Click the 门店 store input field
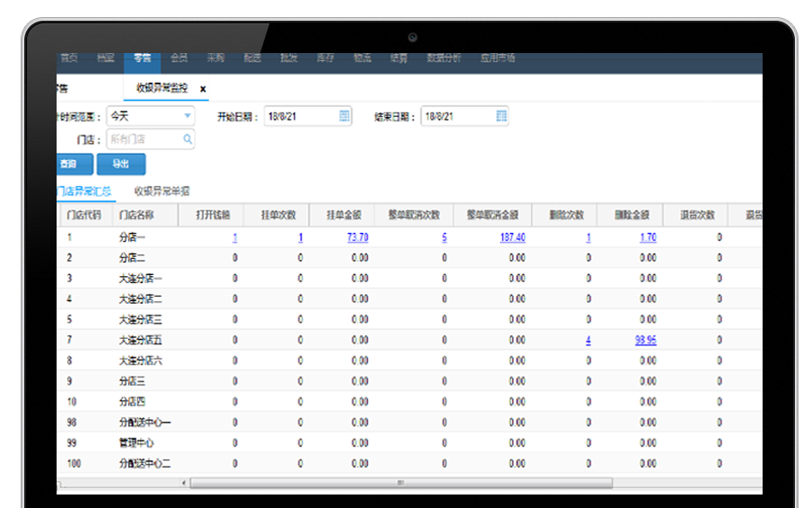This screenshot has height=508, width=812. click(x=144, y=139)
